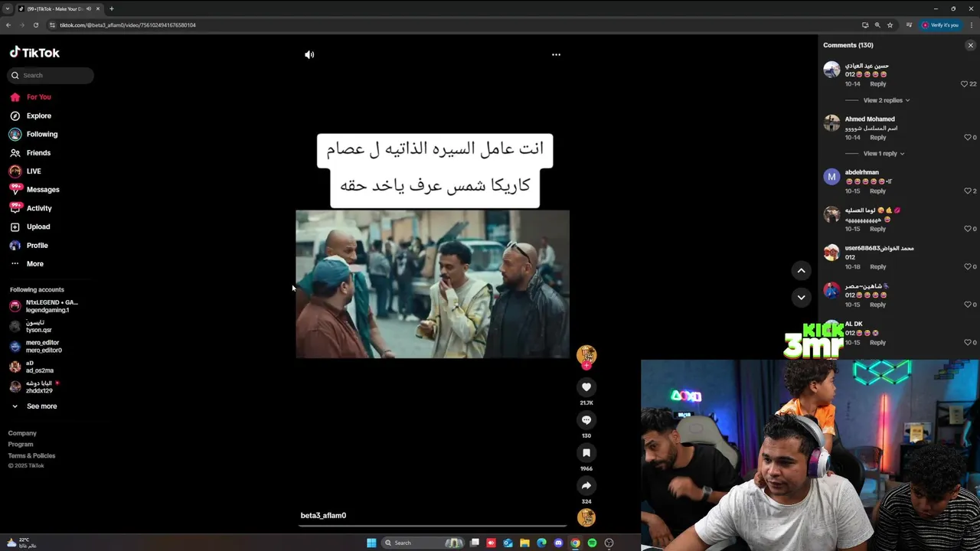This screenshot has height=551, width=980.
Task: Open Spotify from the taskbar
Action: (592, 543)
